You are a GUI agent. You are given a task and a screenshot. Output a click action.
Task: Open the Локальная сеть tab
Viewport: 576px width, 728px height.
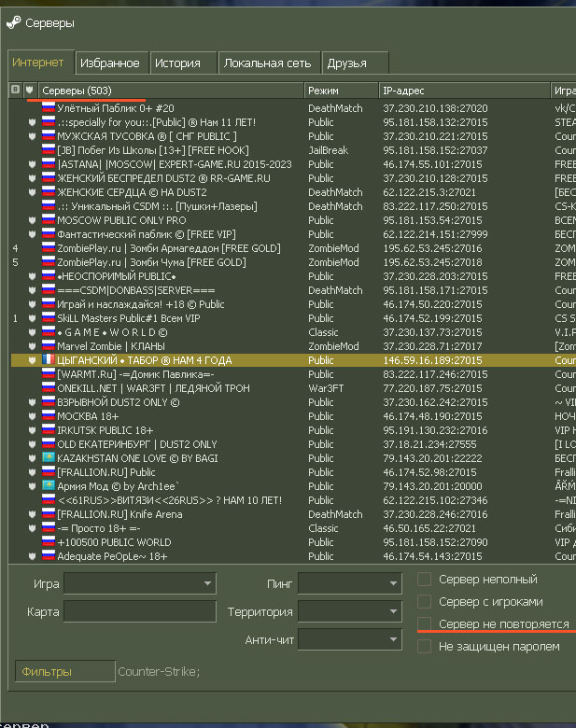269,63
